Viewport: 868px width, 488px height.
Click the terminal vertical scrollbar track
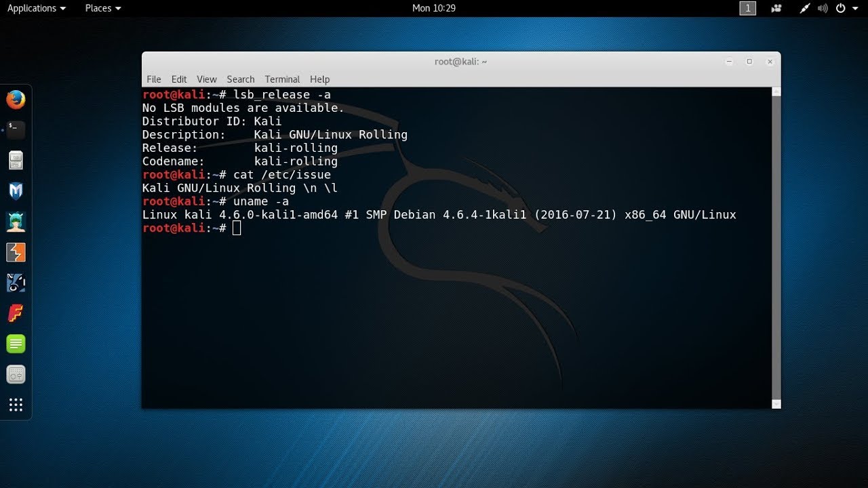(776, 248)
